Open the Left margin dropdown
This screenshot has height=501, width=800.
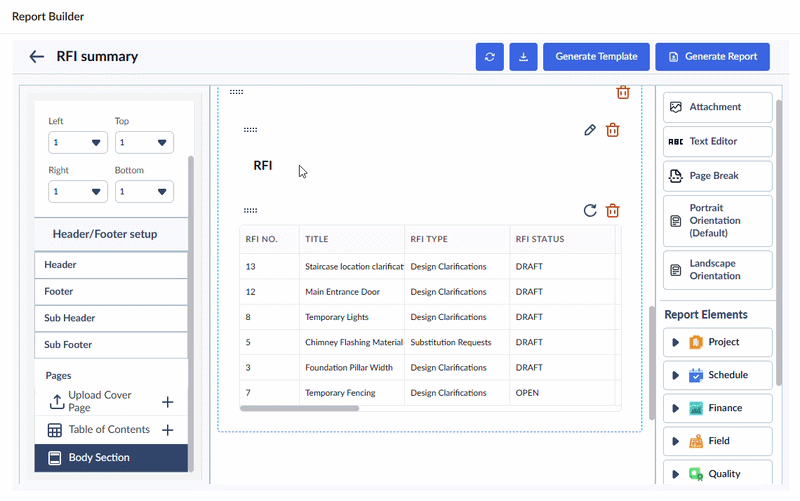(78, 142)
